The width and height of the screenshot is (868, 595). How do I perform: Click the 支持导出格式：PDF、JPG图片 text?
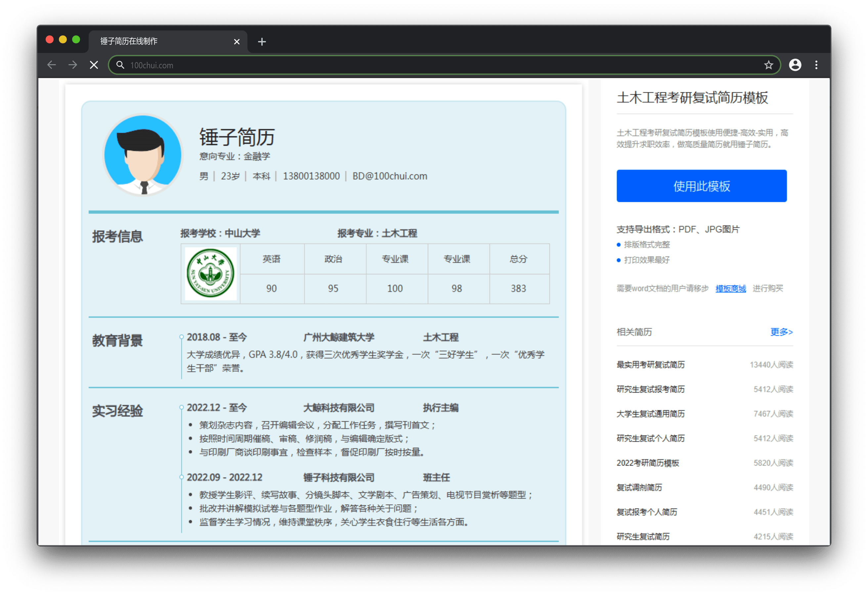[678, 229]
